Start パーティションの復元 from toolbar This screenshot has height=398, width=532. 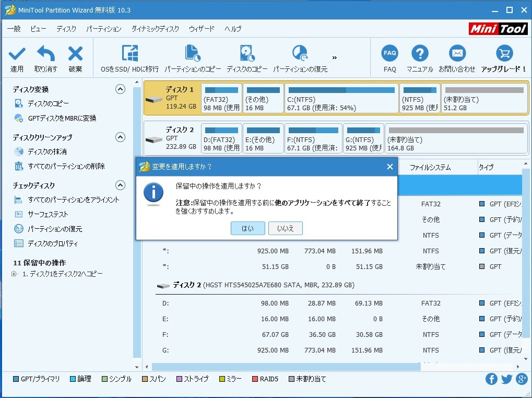click(300, 54)
